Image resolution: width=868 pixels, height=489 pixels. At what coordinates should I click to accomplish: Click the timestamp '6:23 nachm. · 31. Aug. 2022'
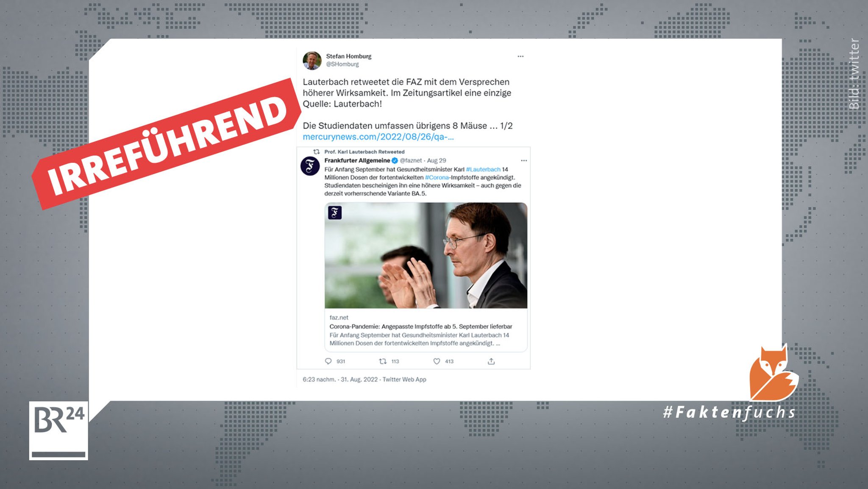(x=340, y=380)
